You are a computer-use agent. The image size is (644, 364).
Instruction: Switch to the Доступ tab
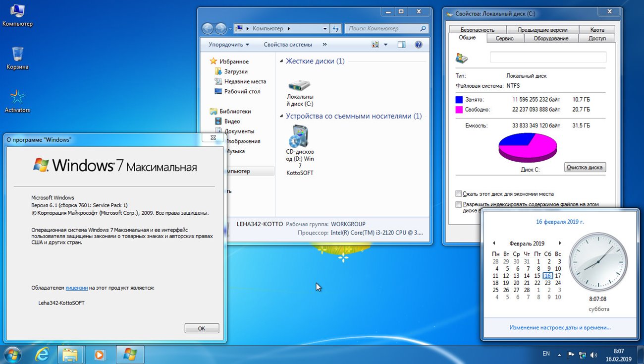(597, 38)
